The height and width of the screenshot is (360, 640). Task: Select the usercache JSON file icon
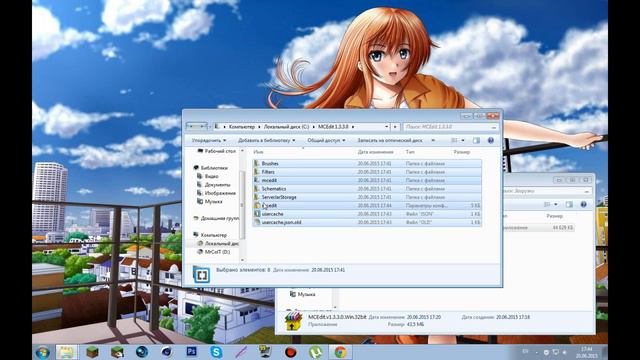pyautogui.click(x=257, y=214)
